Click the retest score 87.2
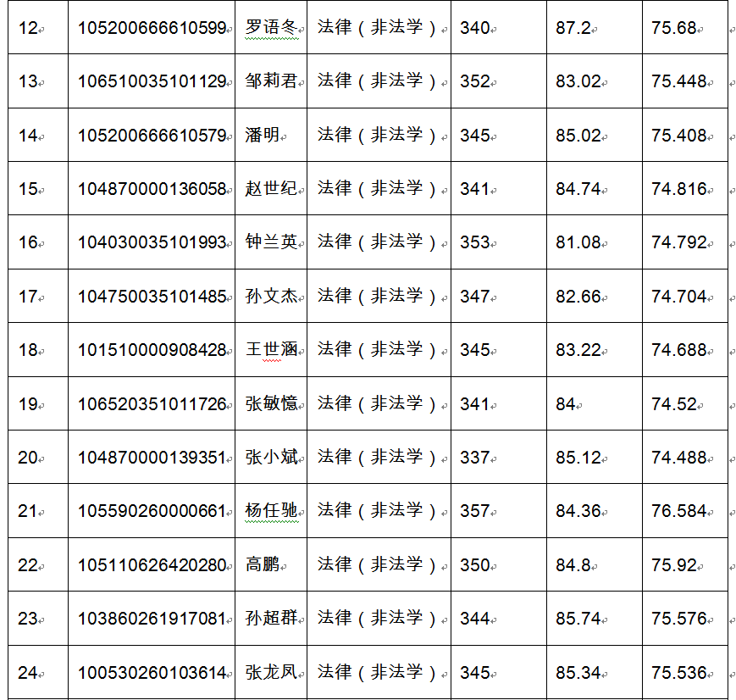The image size is (736, 700). tap(573, 28)
